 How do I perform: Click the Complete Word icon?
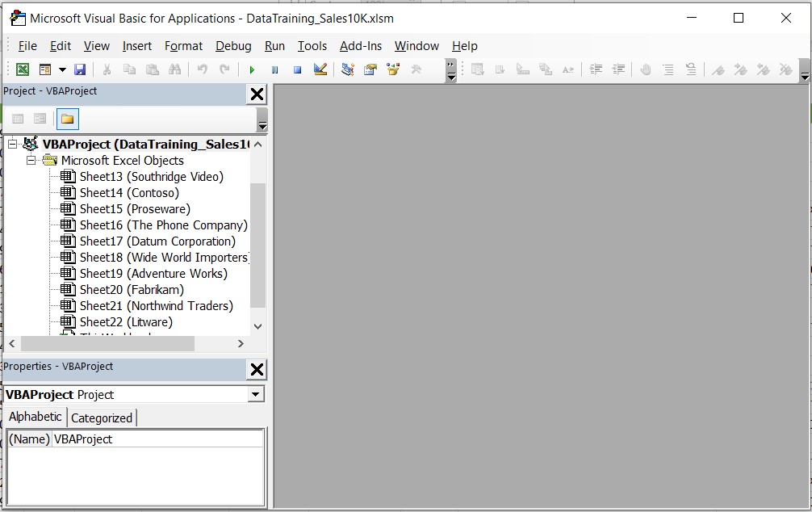tap(568, 69)
